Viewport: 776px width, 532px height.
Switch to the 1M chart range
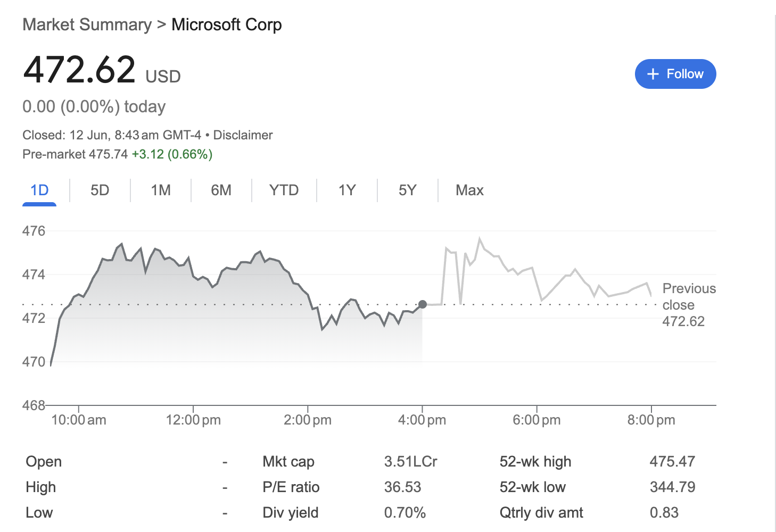pyautogui.click(x=161, y=190)
